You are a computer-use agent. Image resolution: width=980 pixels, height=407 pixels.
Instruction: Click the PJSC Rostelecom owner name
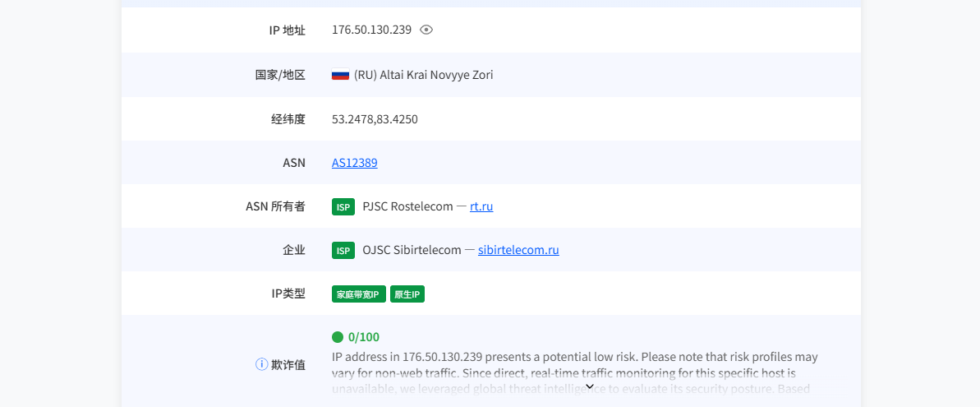pyautogui.click(x=407, y=206)
